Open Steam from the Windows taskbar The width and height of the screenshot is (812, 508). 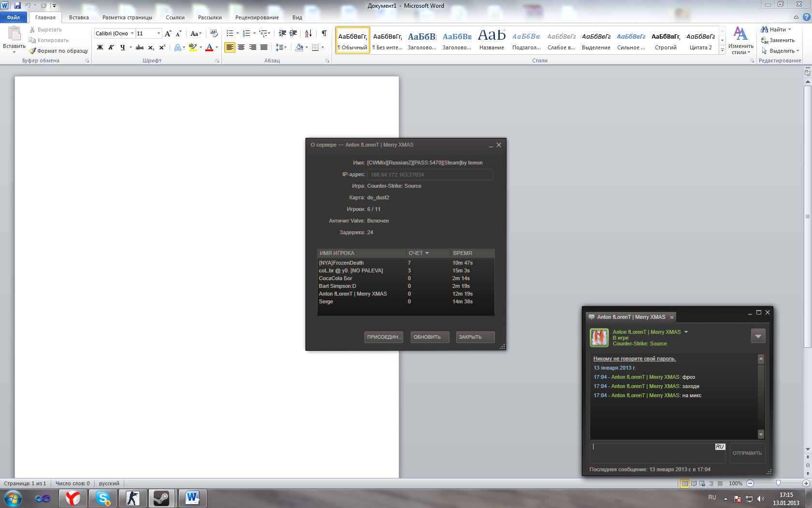pos(161,498)
